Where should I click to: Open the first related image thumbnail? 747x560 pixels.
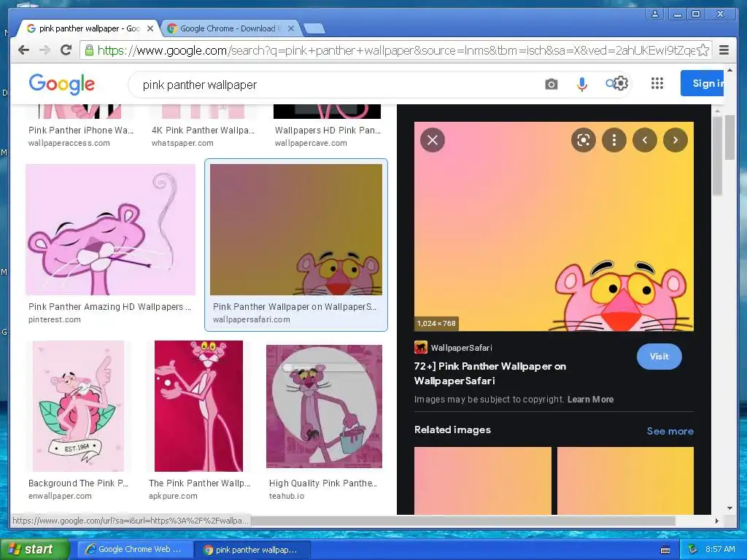point(483,481)
